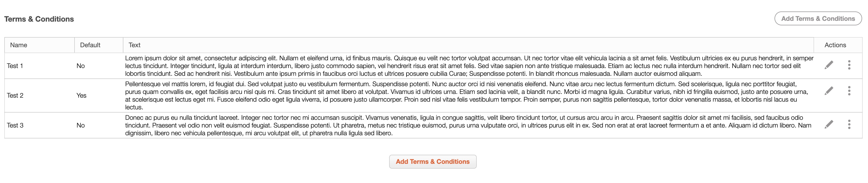Click the Actions column header

[x=835, y=45]
